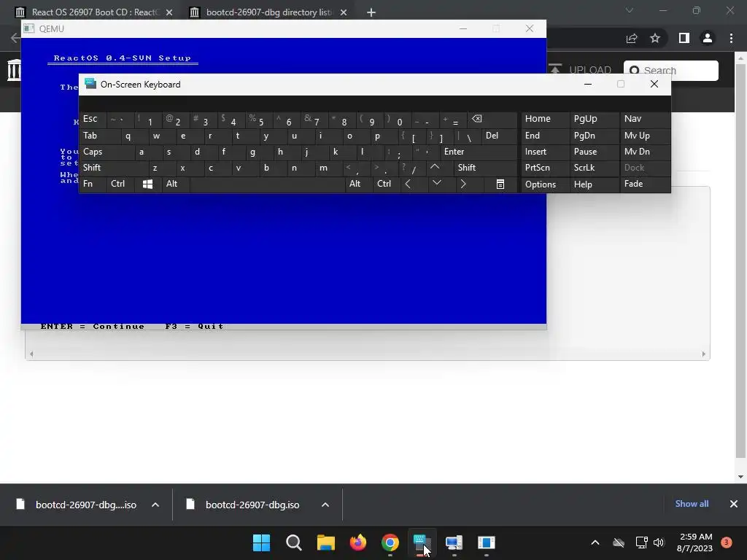Bookmark this page with star icon
Image resolution: width=747 pixels, height=560 pixels.
point(655,38)
